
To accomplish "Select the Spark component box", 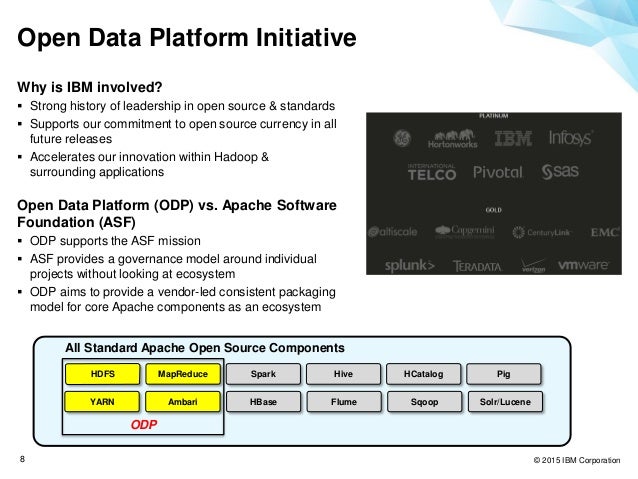I will tap(263, 374).
